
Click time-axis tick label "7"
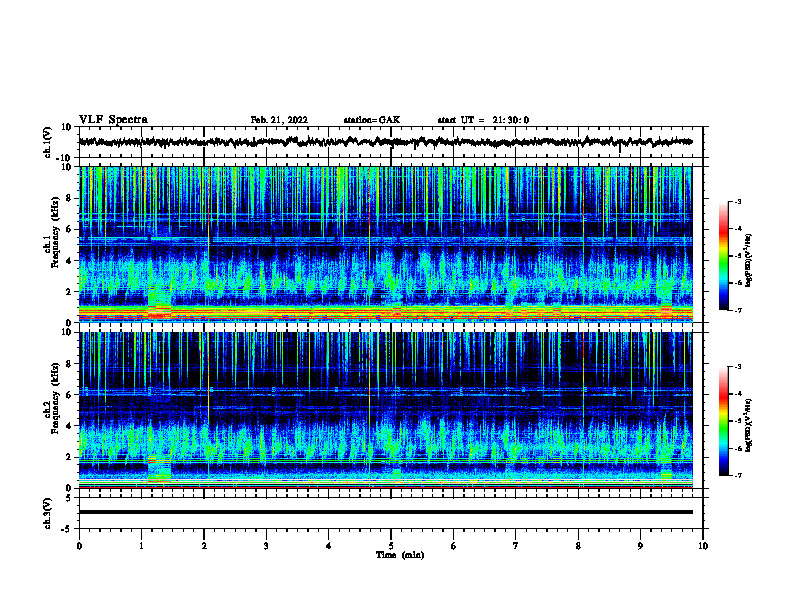(x=516, y=546)
